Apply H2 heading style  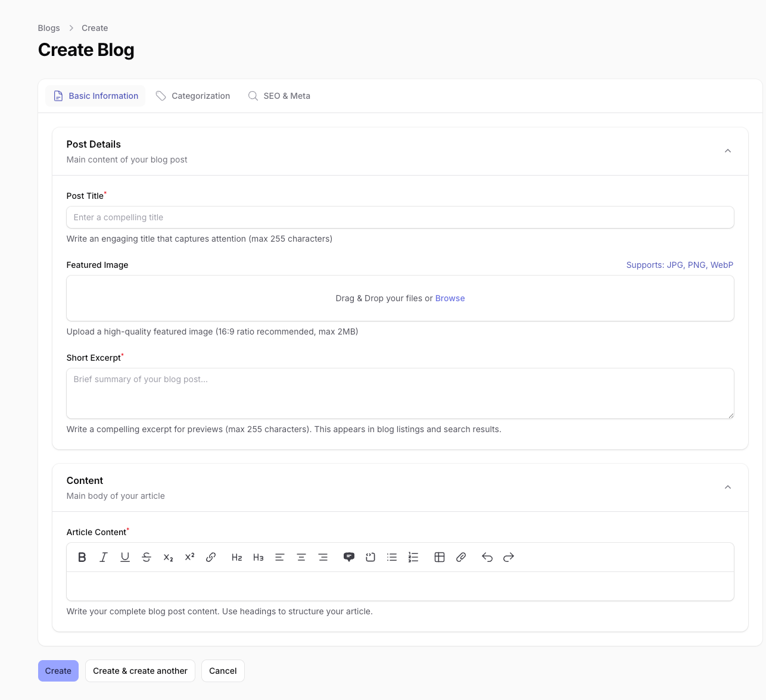[236, 557]
